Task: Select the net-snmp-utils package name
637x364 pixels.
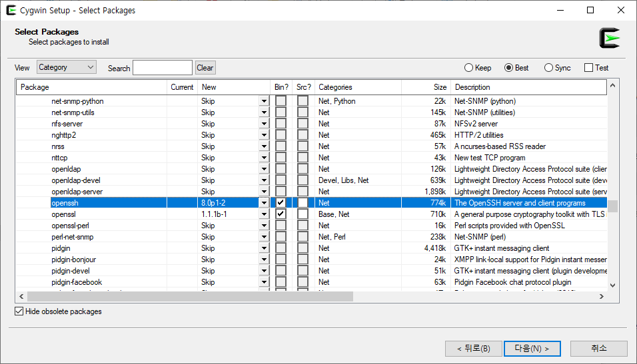Action: coord(73,112)
